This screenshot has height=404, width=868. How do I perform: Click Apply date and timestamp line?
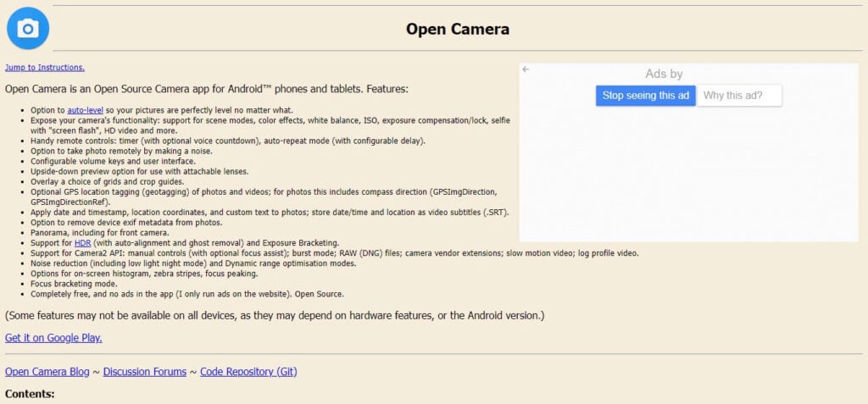coord(270,212)
